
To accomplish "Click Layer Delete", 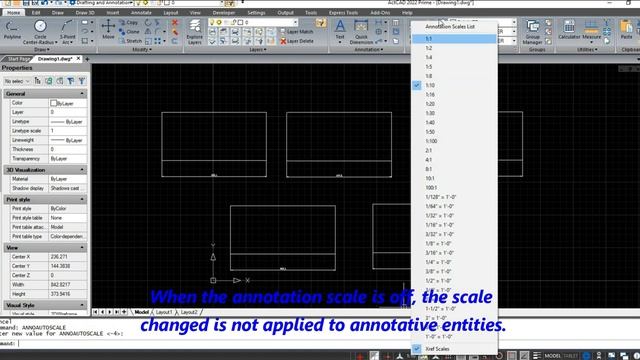I will 297,41.
